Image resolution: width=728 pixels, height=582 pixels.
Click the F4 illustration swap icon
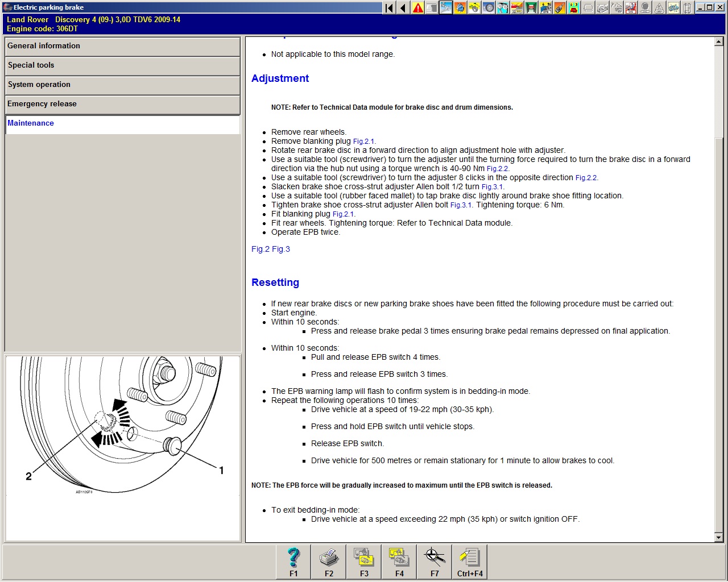click(x=399, y=562)
